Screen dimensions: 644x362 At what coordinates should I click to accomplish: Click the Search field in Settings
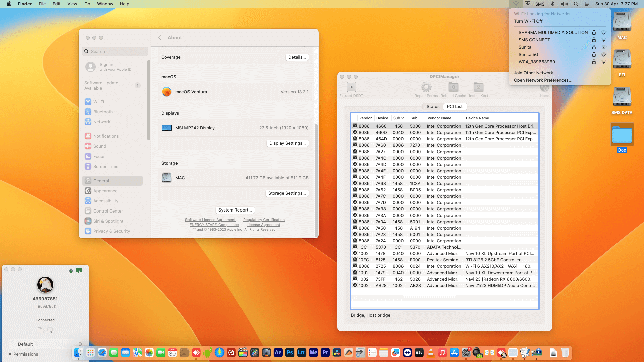tap(115, 51)
